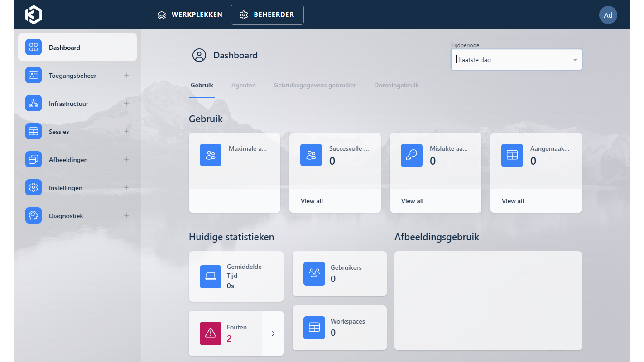Click WERKPLEKKEN in the top bar
Screen dimensions: 644x362
(190, 14)
